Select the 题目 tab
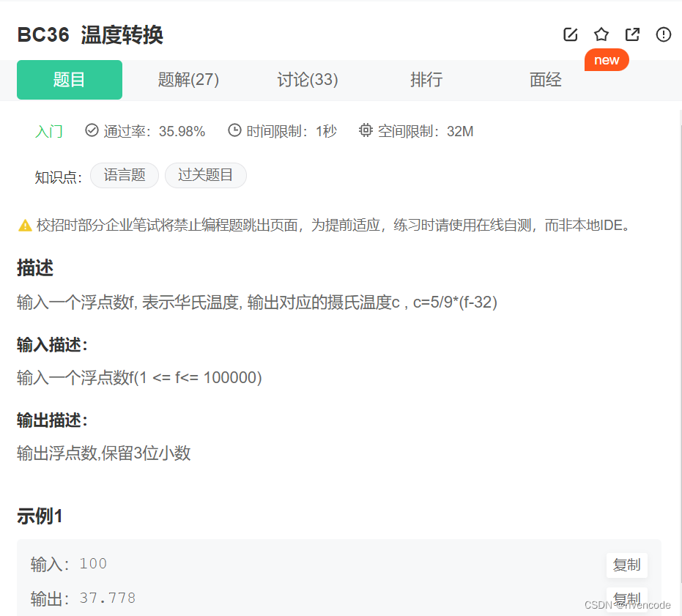The height and width of the screenshot is (616, 682). pos(69,80)
